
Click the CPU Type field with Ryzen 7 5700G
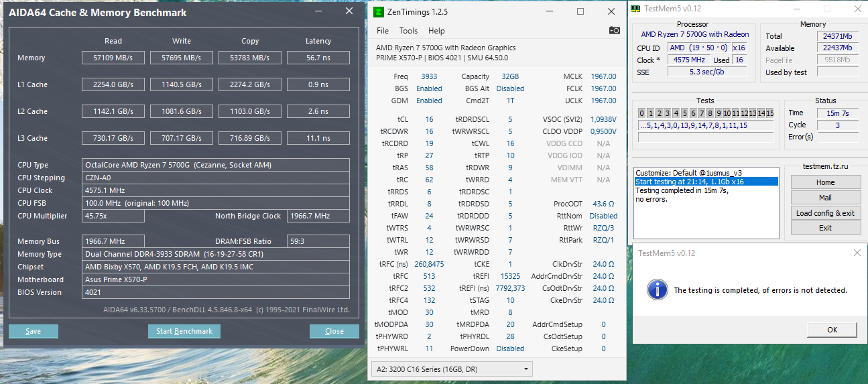click(x=216, y=165)
